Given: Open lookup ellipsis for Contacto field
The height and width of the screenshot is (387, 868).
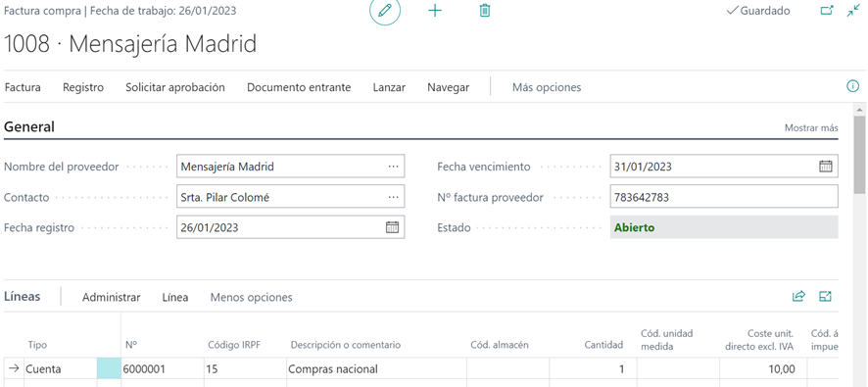Looking at the screenshot, I should click(x=393, y=197).
